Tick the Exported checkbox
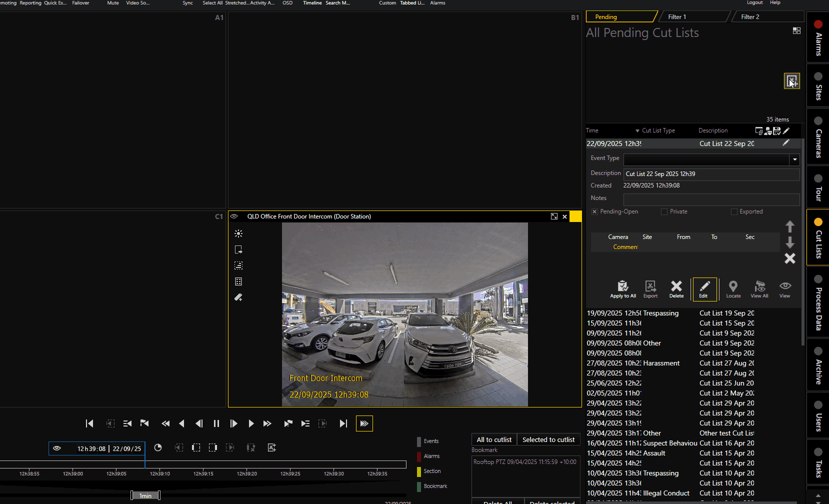The image size is (829, 504). 734,211
